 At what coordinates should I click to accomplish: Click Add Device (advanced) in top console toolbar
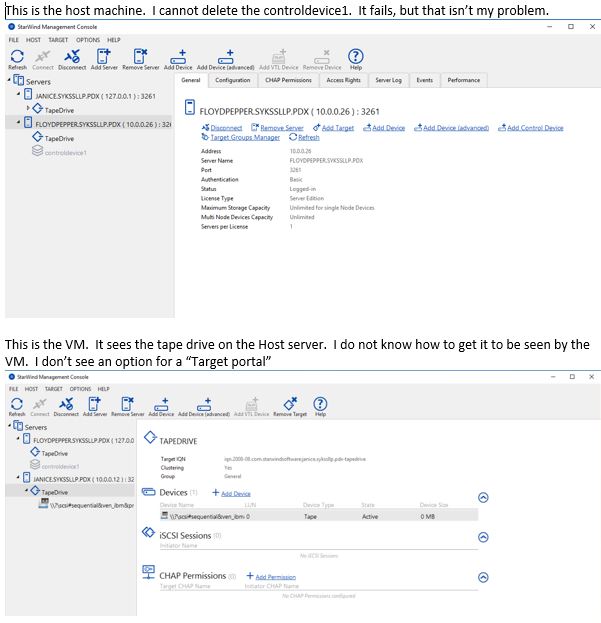tap(226, 57)
